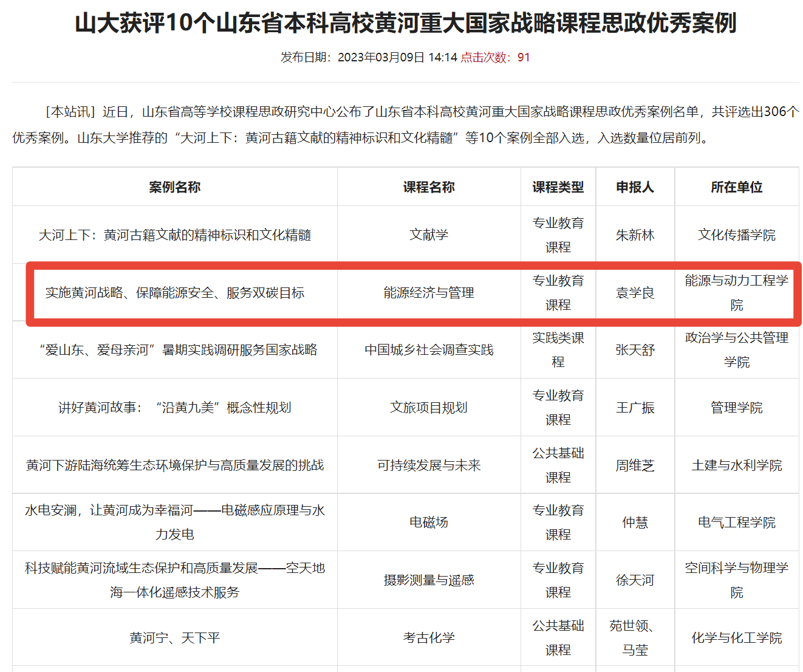Select case 黄河宁、天下平
The height and width of the screenshot is (672, 803).
(175, 638)
